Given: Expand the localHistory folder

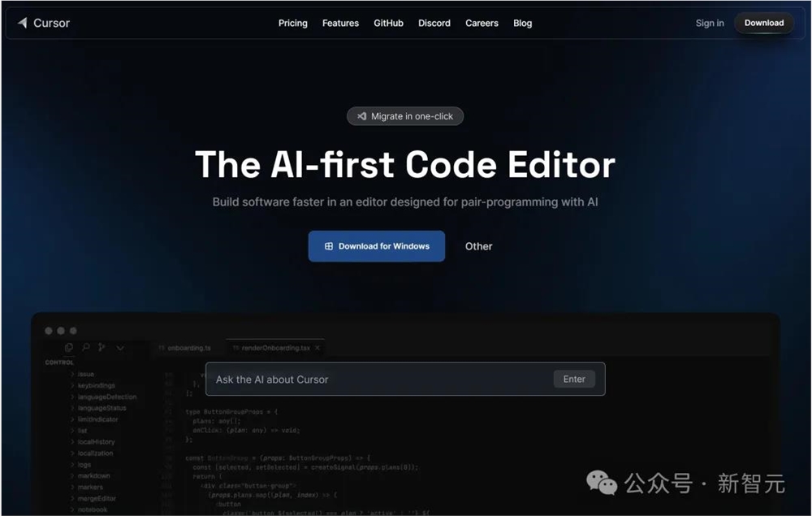Looking at the screenshot, I should coord(93,442).
